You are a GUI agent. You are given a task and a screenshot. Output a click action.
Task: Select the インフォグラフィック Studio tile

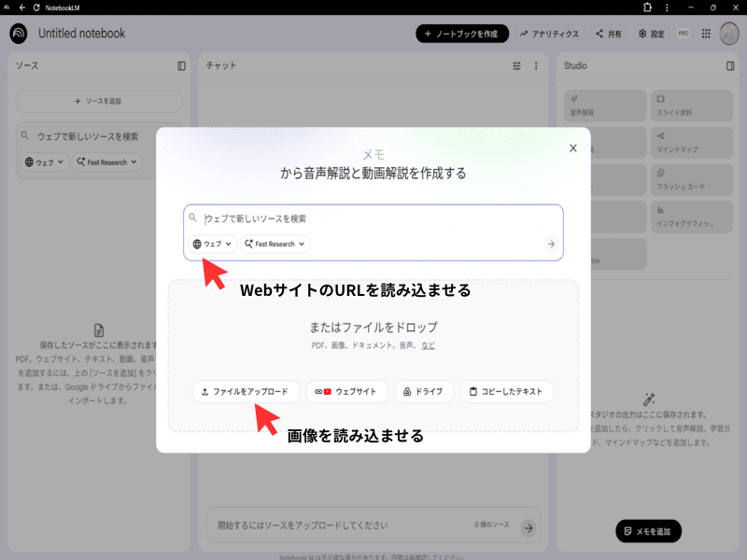692,217
